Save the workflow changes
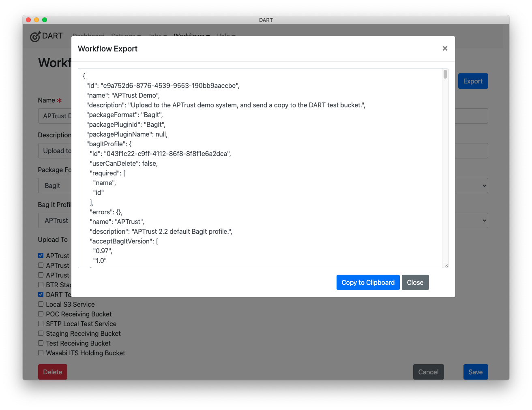The width and height of the screenshot is (532, 410). 475,372
